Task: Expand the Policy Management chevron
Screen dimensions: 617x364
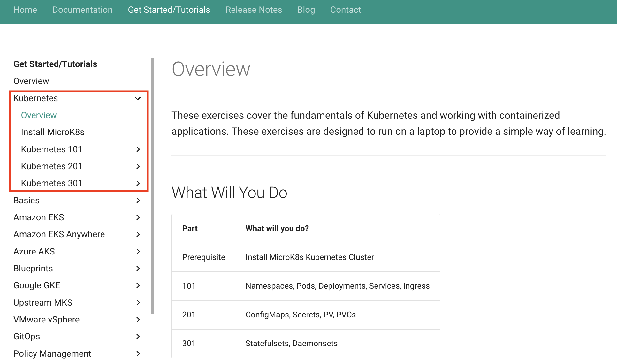Action: coord(138,354)
